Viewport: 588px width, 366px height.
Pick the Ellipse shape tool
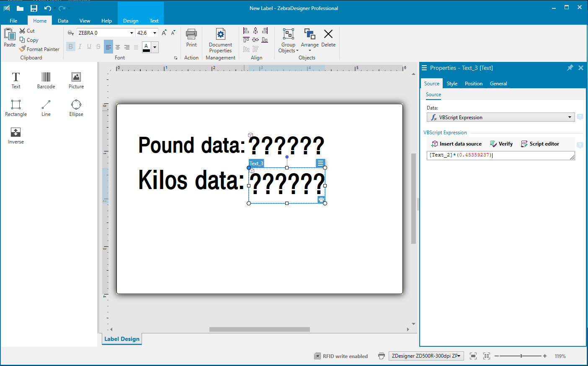click(x=76, y=108)
